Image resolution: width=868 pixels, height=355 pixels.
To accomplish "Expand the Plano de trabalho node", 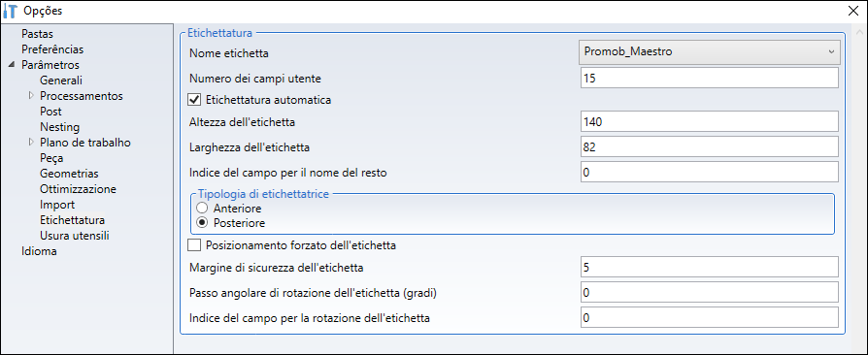I will 31,143.
